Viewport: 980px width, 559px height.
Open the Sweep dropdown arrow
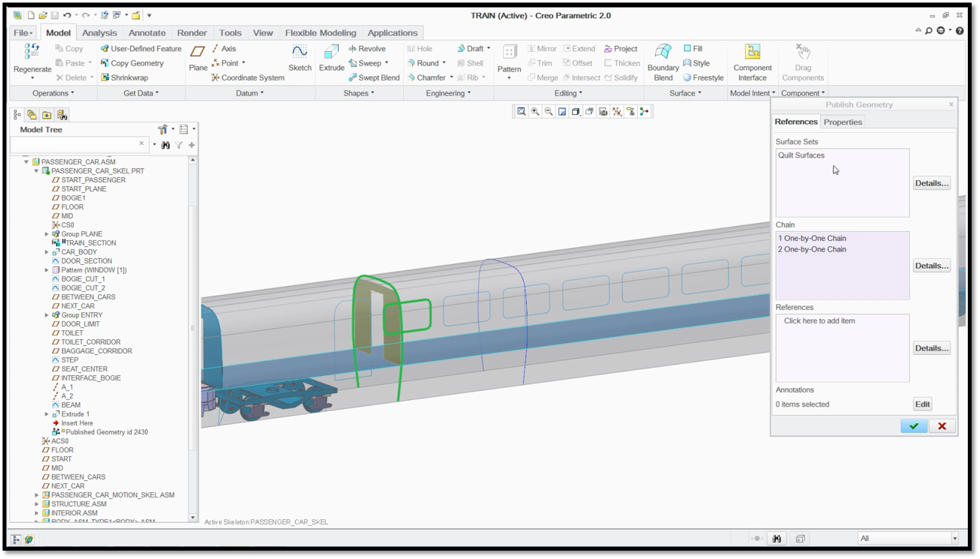point(387,63)
